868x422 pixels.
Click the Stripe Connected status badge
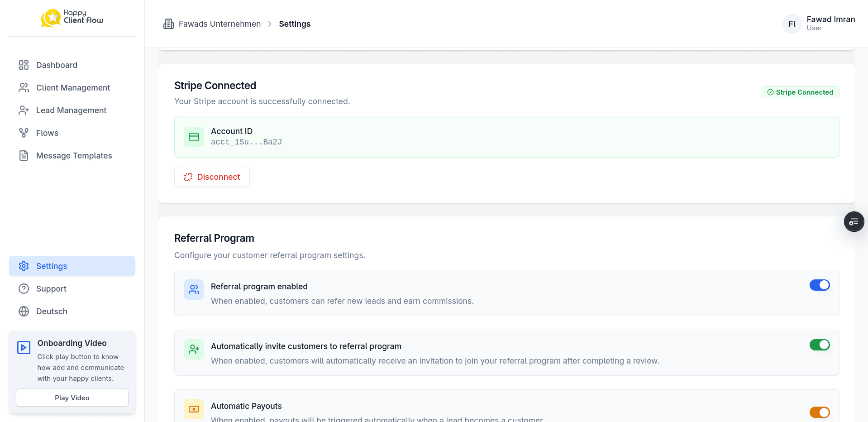(800, 92)
